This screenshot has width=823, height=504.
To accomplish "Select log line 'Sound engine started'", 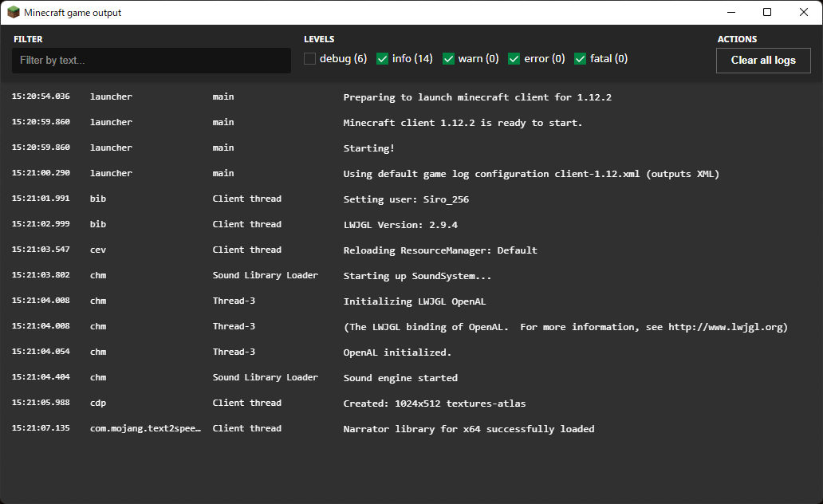I will tap(400, 378).
